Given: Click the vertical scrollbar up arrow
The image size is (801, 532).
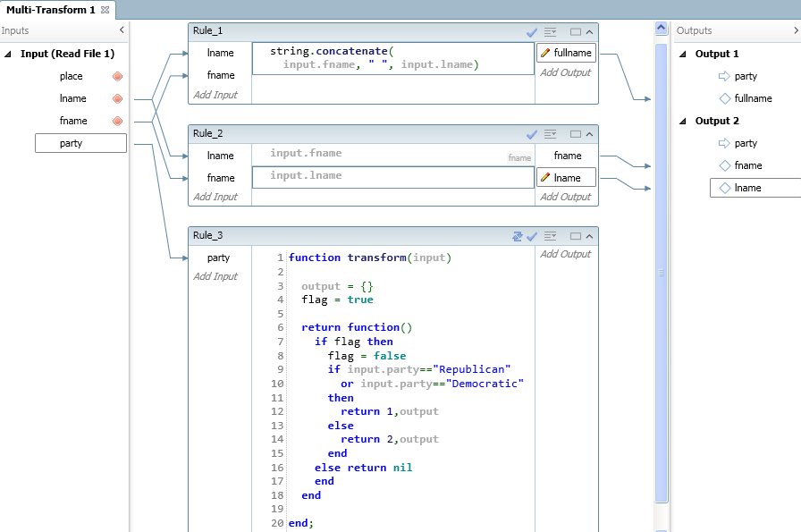Looking at the screenshot, I should [x=662, y=30].
